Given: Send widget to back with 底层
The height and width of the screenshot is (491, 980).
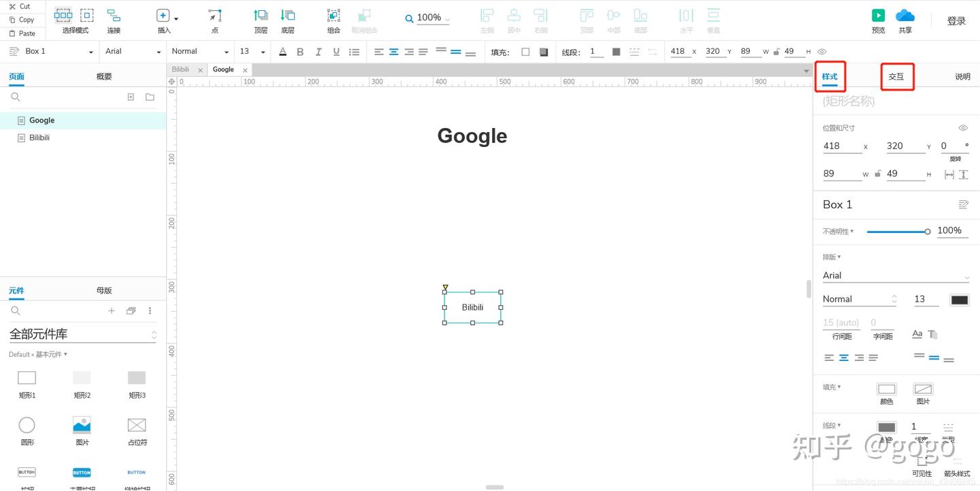Looking at the screenshot, I should [x=288, y=20].
